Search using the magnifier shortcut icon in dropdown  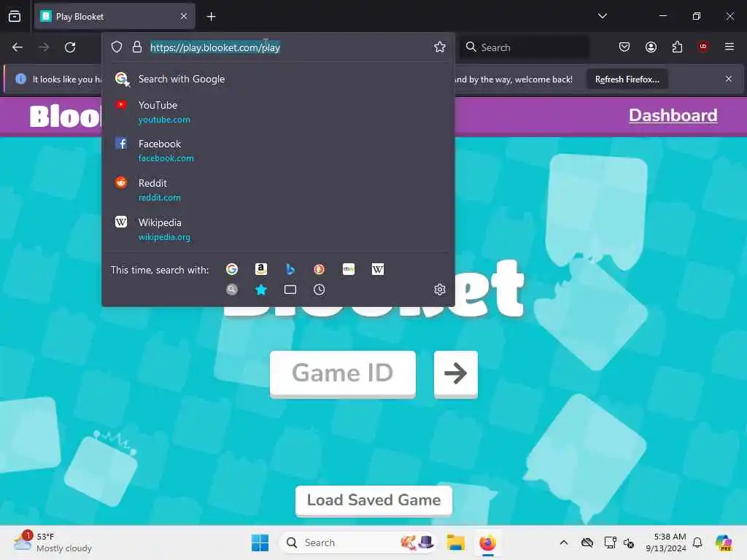(x=232, y=289)
